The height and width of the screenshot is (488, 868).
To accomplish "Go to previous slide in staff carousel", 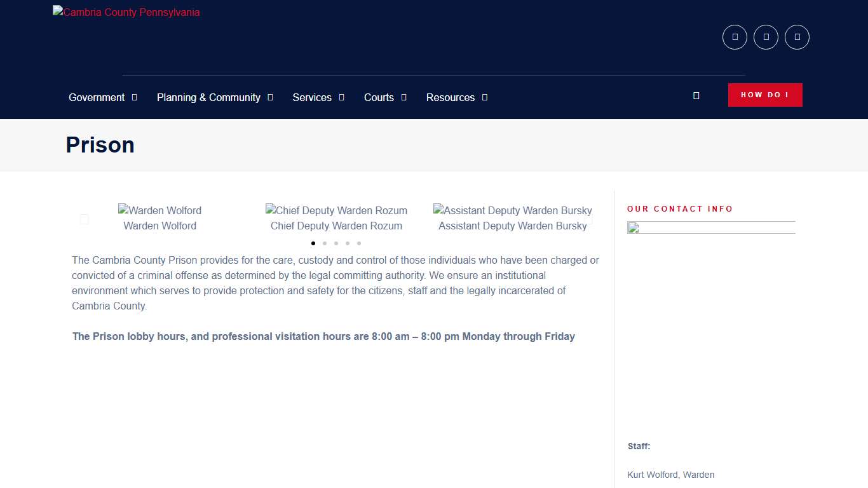I will pyautogui.click(x=85, y=219).
